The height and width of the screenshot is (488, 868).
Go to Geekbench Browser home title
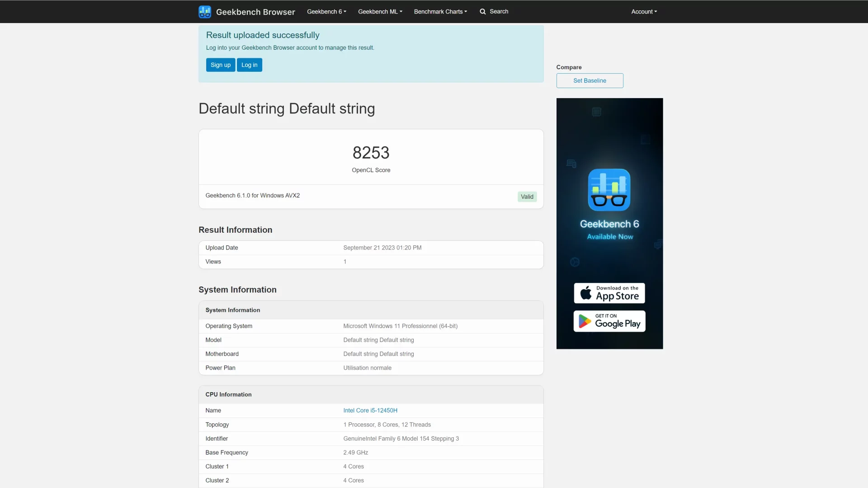click(x=255, y=12)
